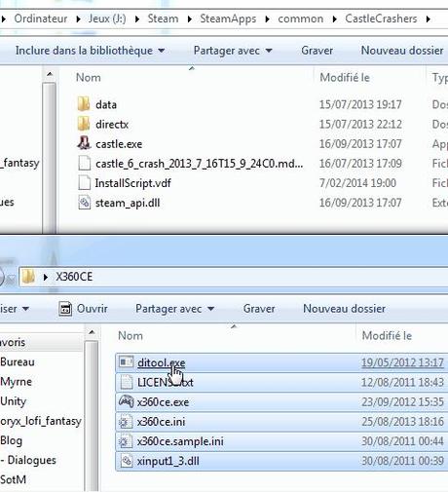The height and width of the screenshot is (492, 448).
Task: Sort by Nom column in X360CE window
Action: [131, 335]
